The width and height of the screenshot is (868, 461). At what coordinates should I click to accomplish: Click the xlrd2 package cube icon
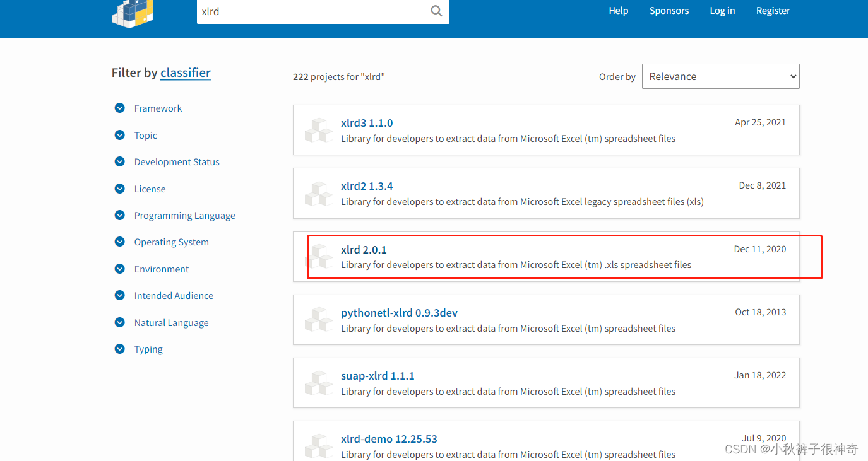[x=319, y=194]
